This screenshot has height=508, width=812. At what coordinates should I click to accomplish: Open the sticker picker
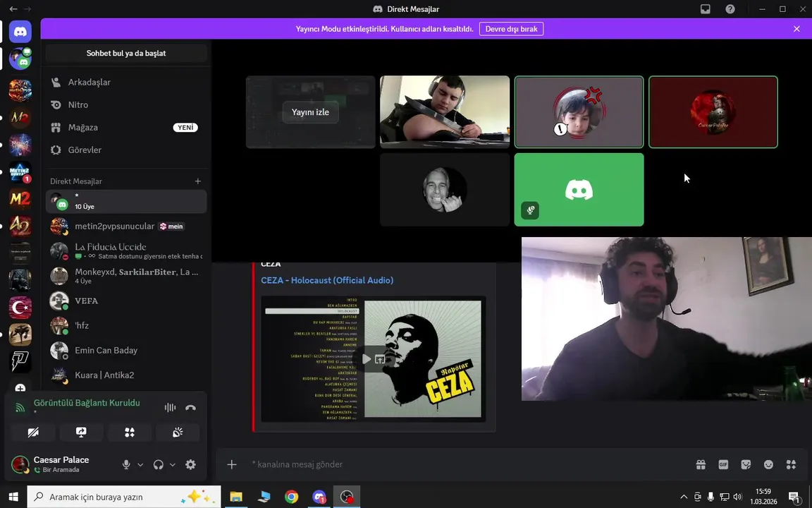point(746,464)
